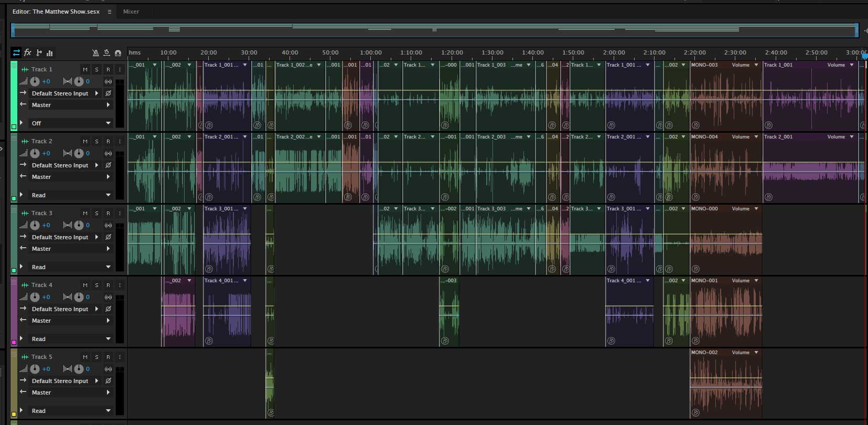This screenshot has width=868, height=425.
Task: Click the polarity reverse icon on Track 3
Action: pos(108,237)
